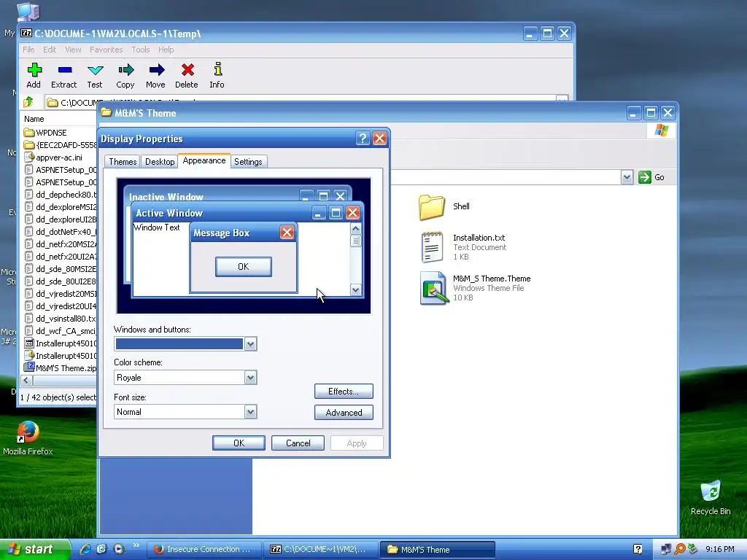Launch Windows Media Player from quick launch
The height and width of the screenshot is (560, 747).
[x=119, y=549]
